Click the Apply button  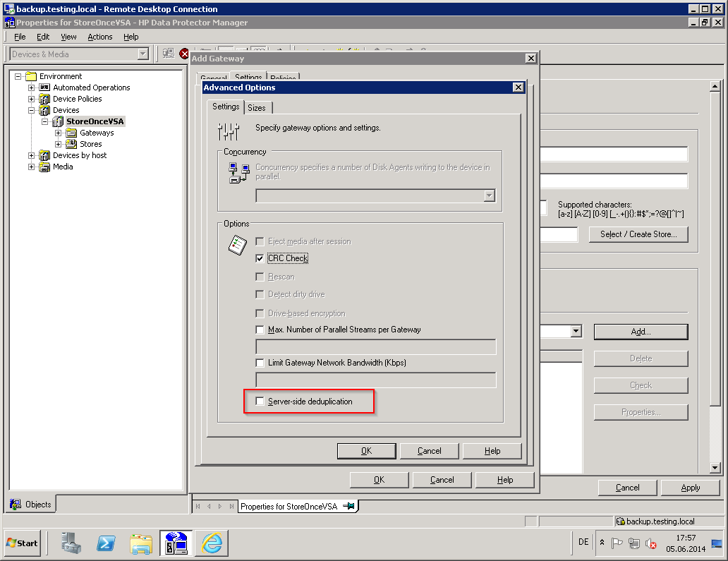691,488
